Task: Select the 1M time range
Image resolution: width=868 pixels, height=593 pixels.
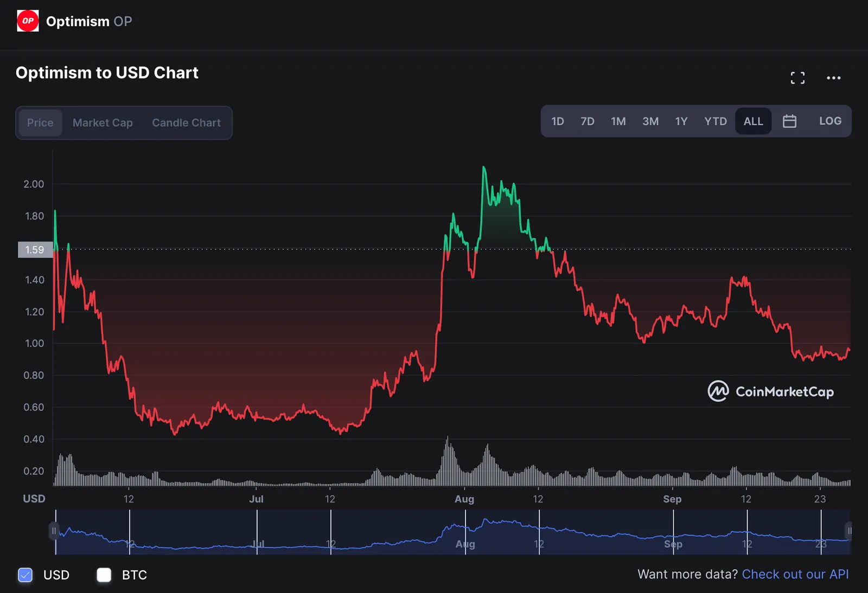Action: [618, 121]
